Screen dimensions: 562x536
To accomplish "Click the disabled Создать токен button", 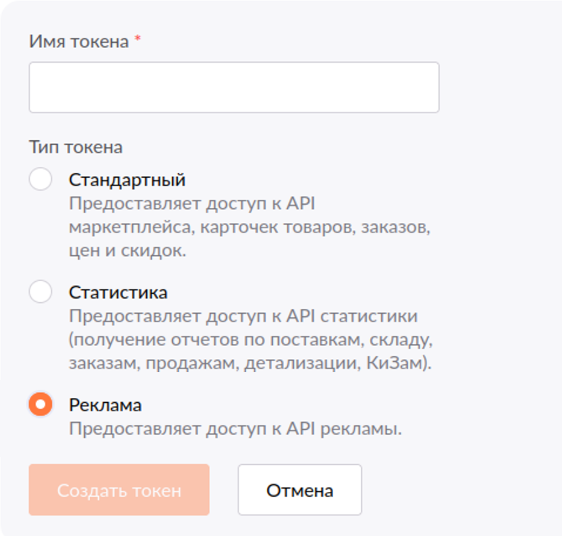I will tap(119, 490).
